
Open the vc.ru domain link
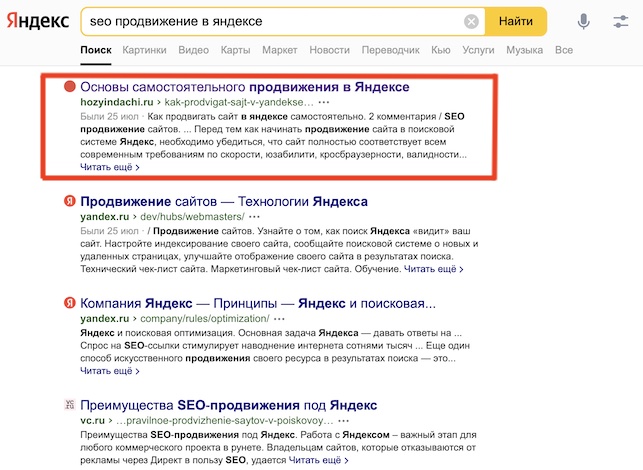tap(93, 420)
